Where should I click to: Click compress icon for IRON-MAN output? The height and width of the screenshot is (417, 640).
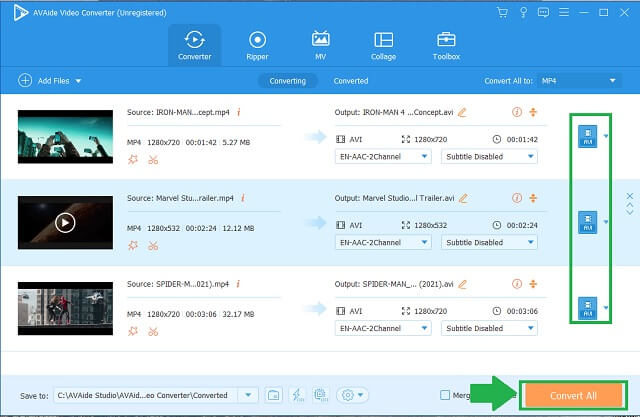(x=533, y=112)
